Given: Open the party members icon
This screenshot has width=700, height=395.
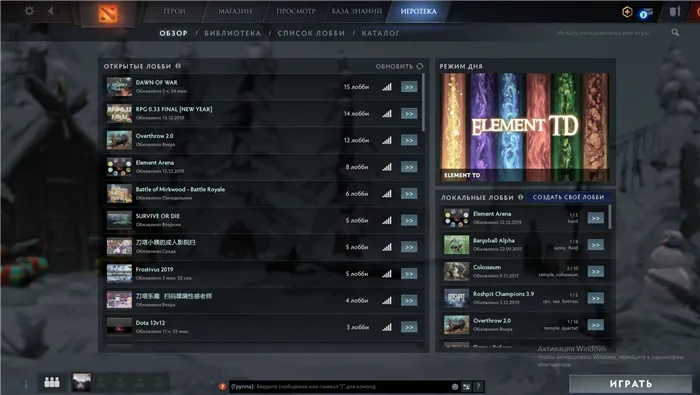Looking at the screenshot, I should point(52,382).
